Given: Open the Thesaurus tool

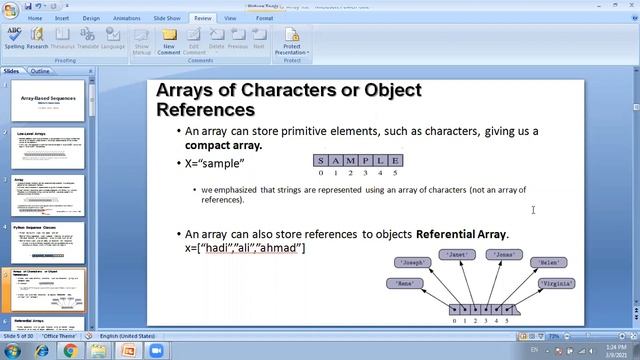Looking at the screenshot, I should 62,38.
